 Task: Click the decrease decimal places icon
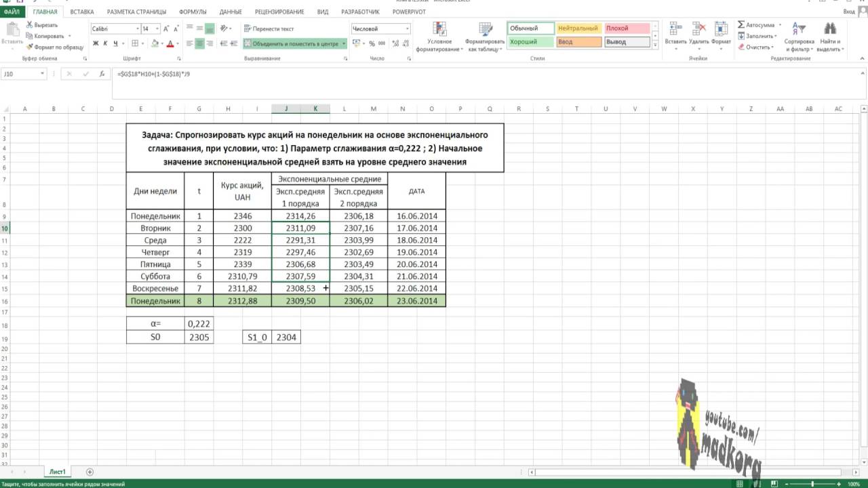406,43
